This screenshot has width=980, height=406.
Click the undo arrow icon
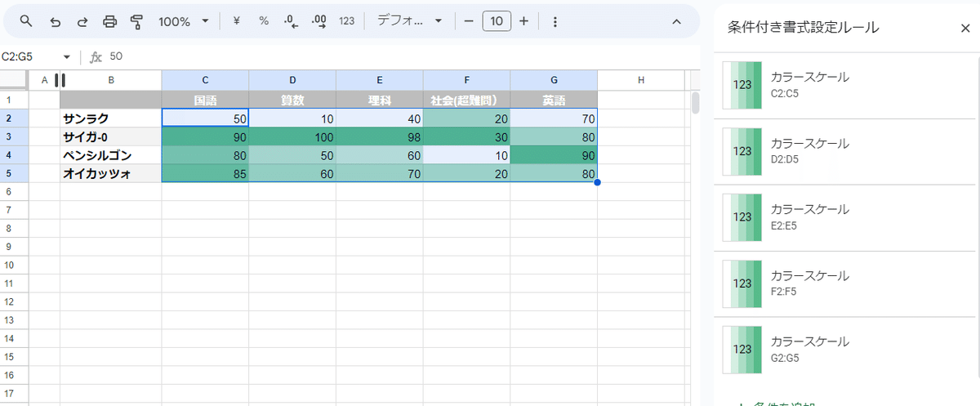point(56,21)
